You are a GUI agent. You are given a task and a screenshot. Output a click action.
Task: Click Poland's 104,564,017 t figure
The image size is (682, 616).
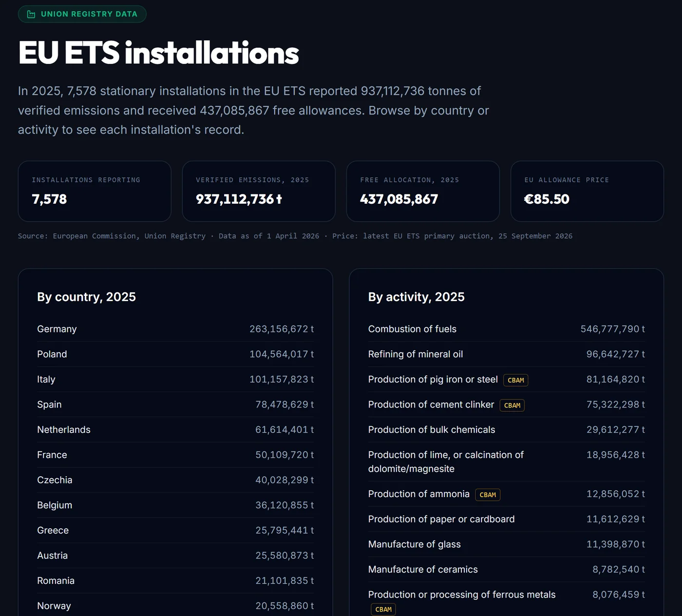pos(282,354)
